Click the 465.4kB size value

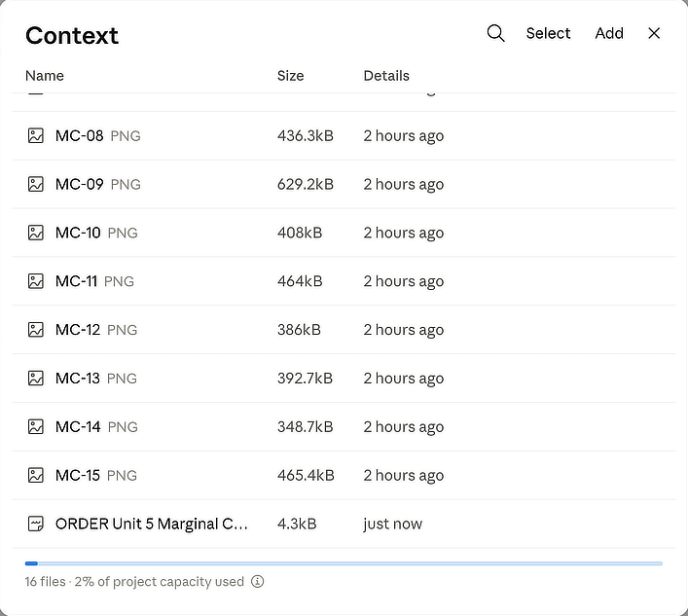click(306, 475)
